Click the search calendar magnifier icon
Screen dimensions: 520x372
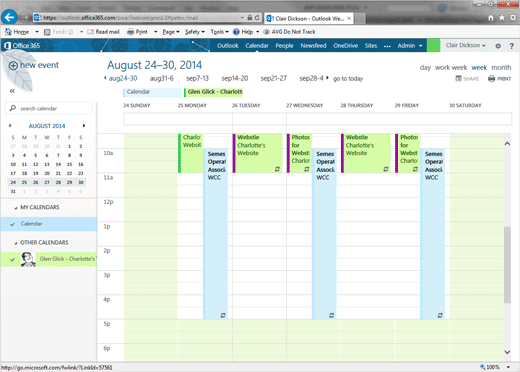(13, 108)
